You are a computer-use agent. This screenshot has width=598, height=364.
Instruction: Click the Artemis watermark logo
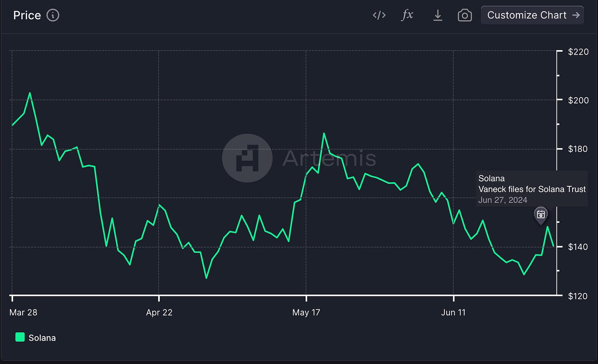[247, 158]
